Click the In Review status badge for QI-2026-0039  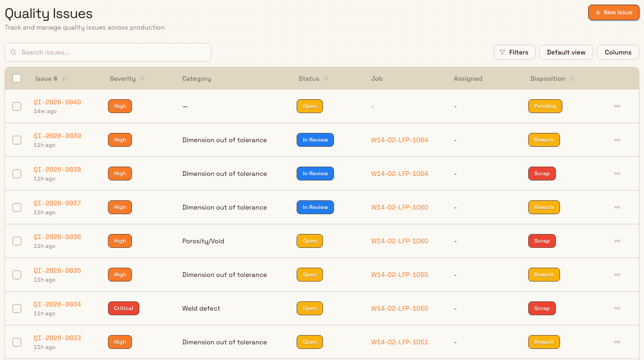(x=315, y=140)
